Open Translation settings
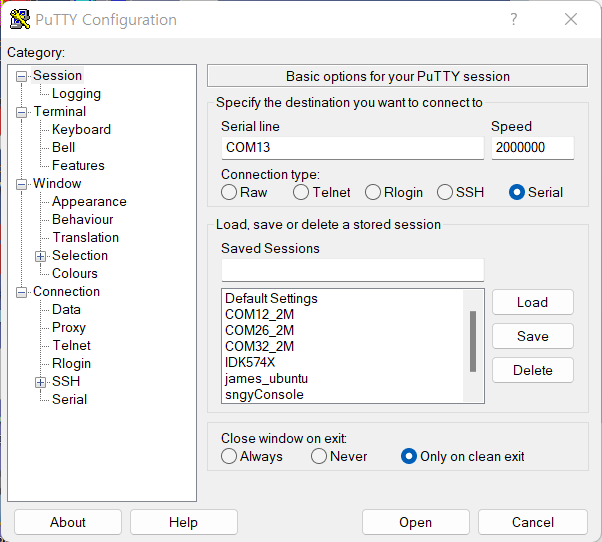The width and height of the screenshot is (602, 542). [x=86, y=238]
